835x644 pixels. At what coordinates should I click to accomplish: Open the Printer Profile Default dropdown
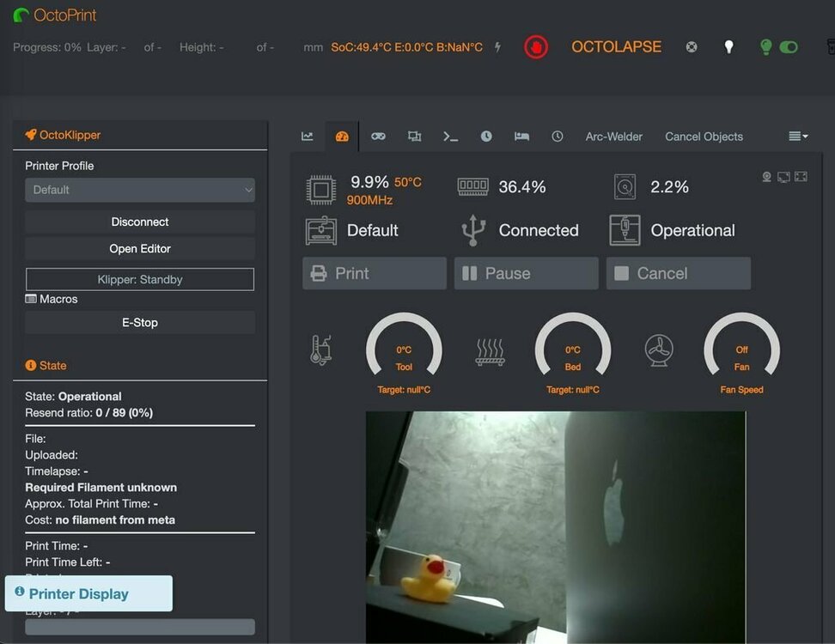tap(139, 190)
